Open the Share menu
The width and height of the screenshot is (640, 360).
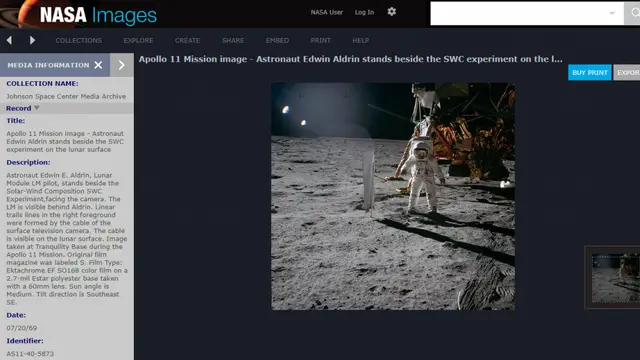[233, 40]
